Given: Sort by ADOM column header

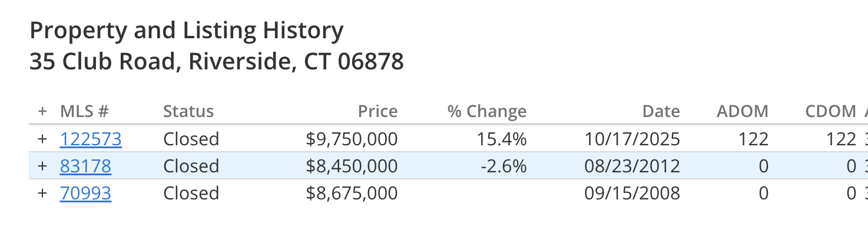Looking at the screenshot, I should click(743, 112).
